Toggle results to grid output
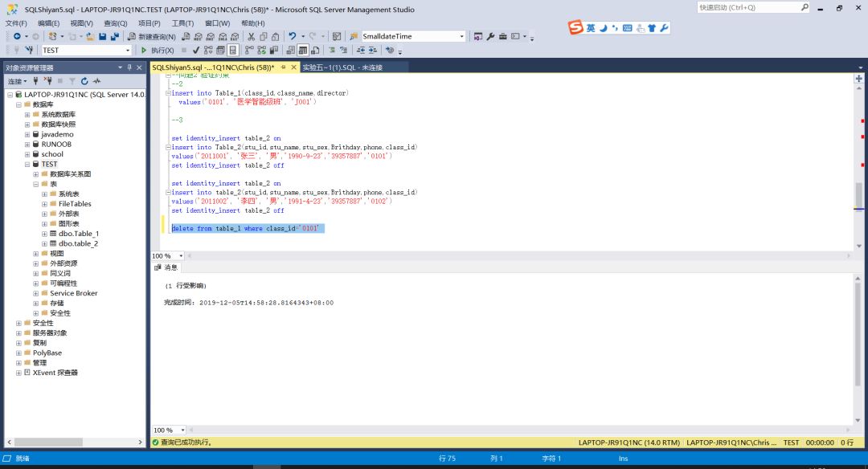 (302, 50)
